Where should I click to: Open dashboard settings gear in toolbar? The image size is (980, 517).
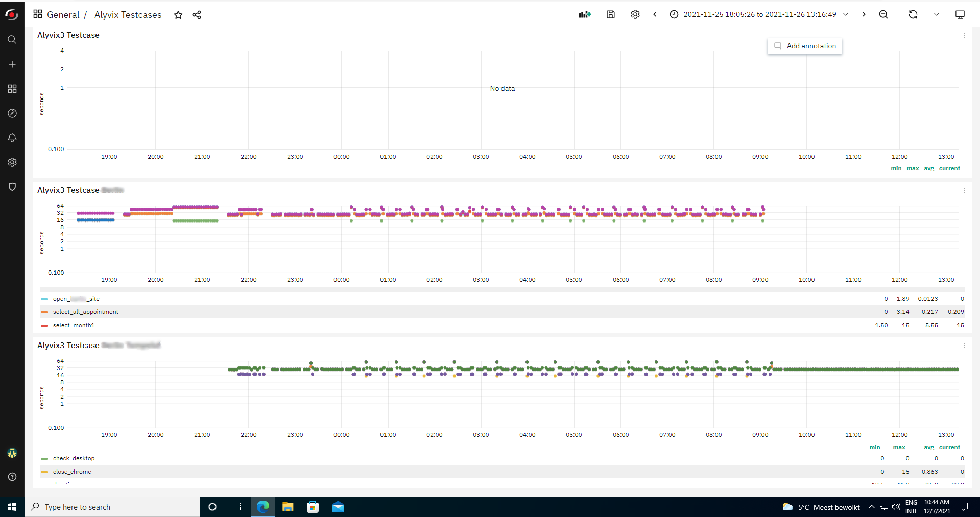[x=635, y=14]
